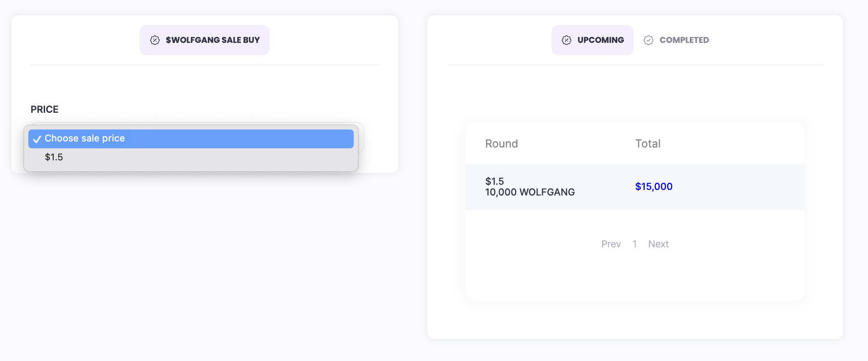
Task: Click the PRICE field label
Action: pos(45,109)
